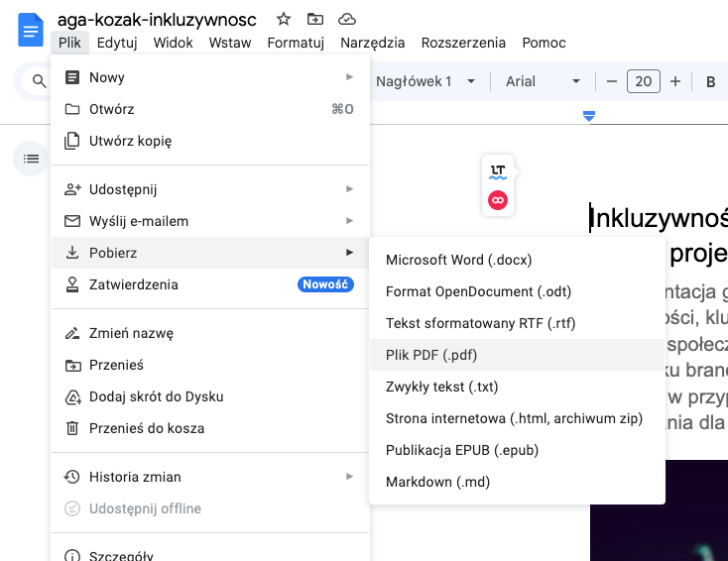Click the font size input field
The height and width of the screenshot is (561, 728).
point(644,82)
